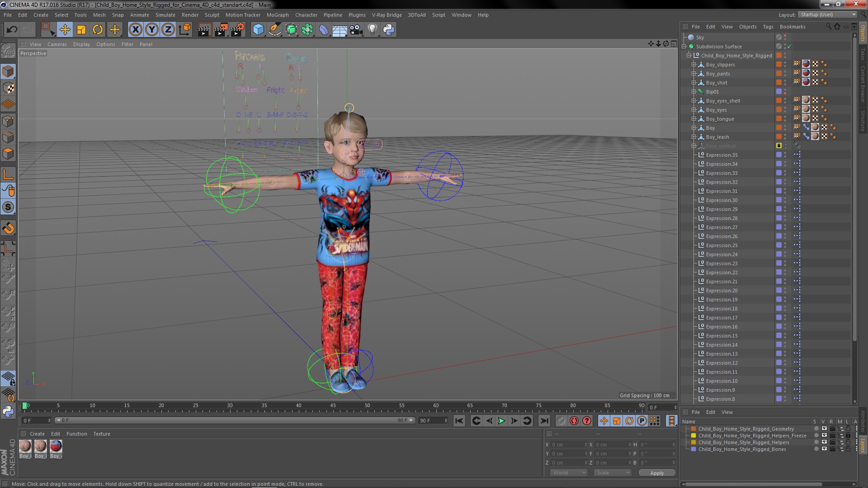Click the Bend deformer icon
This screenshot has width=868, height=488.
[324, 30]
